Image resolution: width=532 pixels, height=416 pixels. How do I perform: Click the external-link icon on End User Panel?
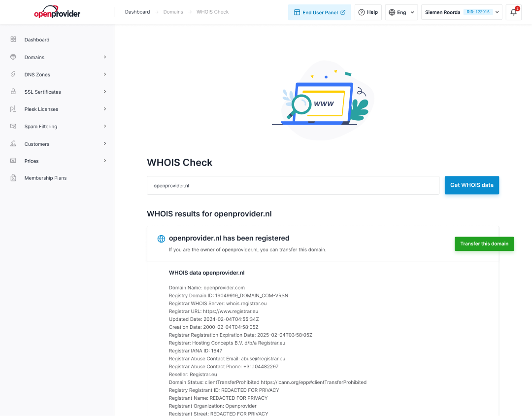(343, 12)
